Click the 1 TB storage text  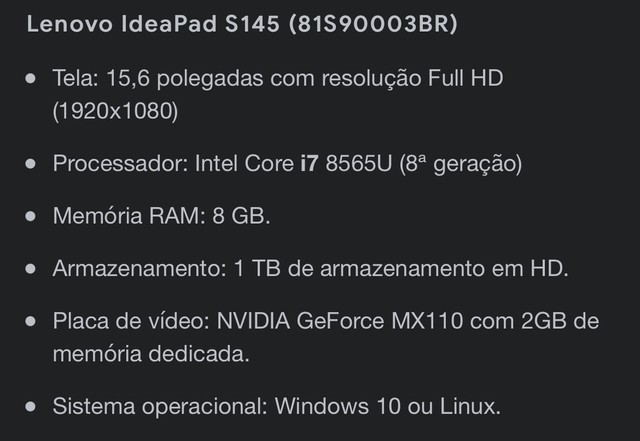coord(257,269)
